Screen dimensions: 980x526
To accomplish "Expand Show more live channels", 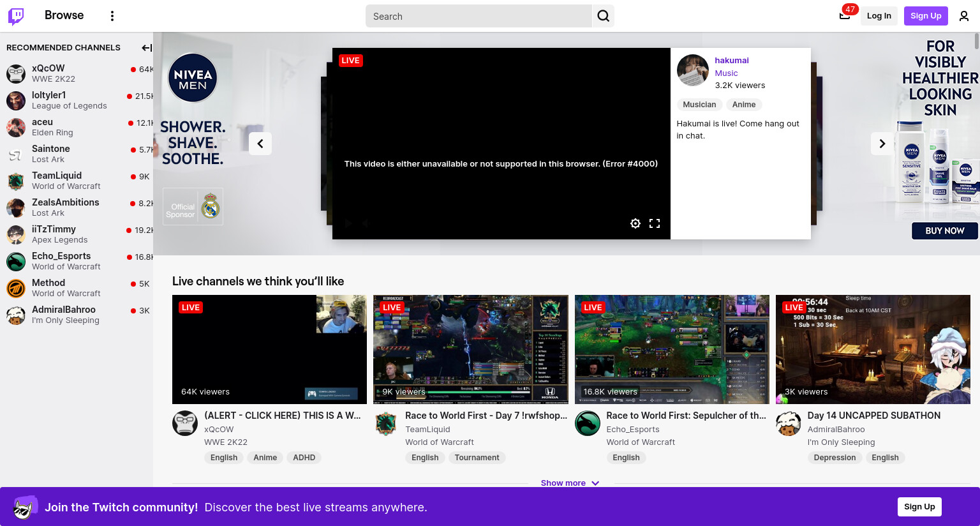I will click(570, 483).
